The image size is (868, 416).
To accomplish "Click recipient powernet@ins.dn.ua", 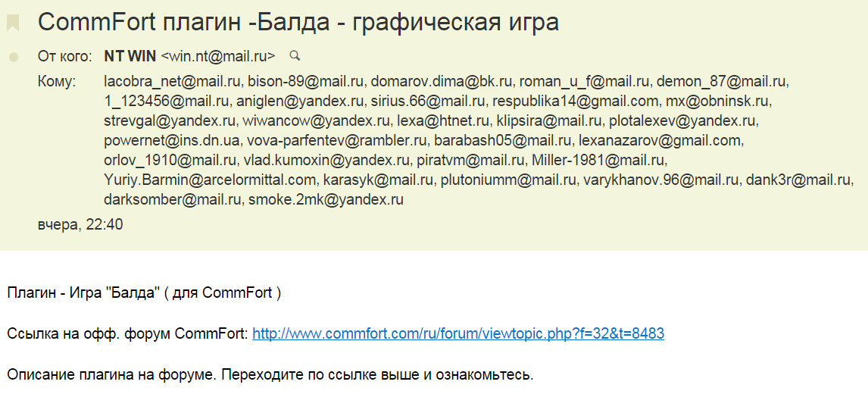I will (161, 141).
